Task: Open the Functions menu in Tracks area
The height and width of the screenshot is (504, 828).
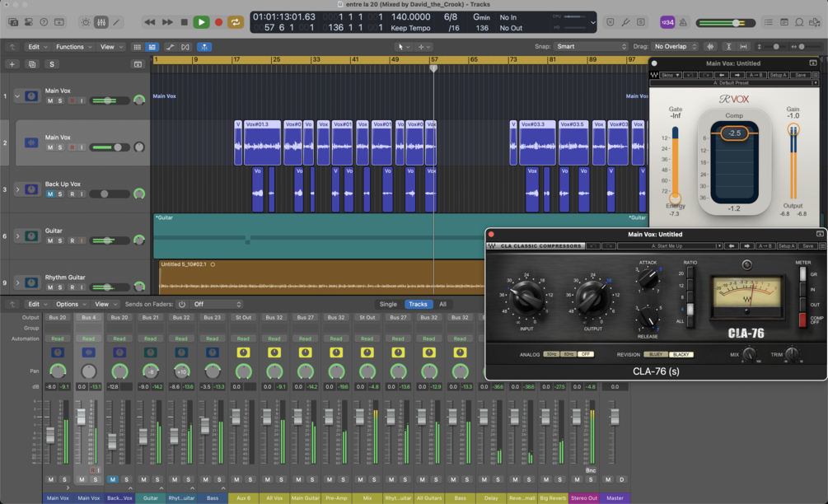Action: 73,47
